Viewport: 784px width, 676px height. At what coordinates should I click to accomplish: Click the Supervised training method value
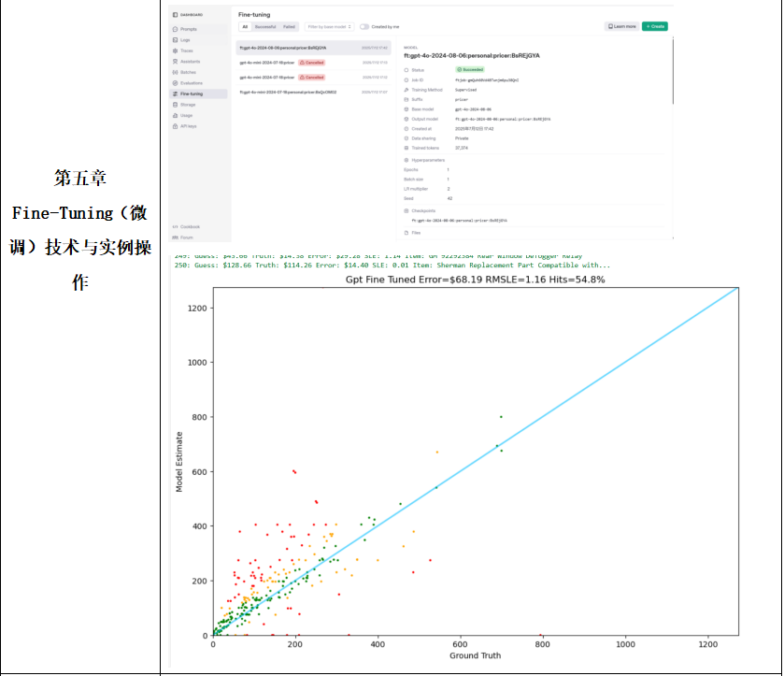tap(465, 90)
